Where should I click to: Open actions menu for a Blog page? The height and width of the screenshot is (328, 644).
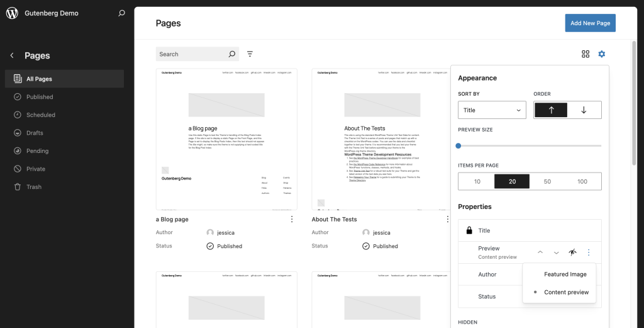coord(292,219)
